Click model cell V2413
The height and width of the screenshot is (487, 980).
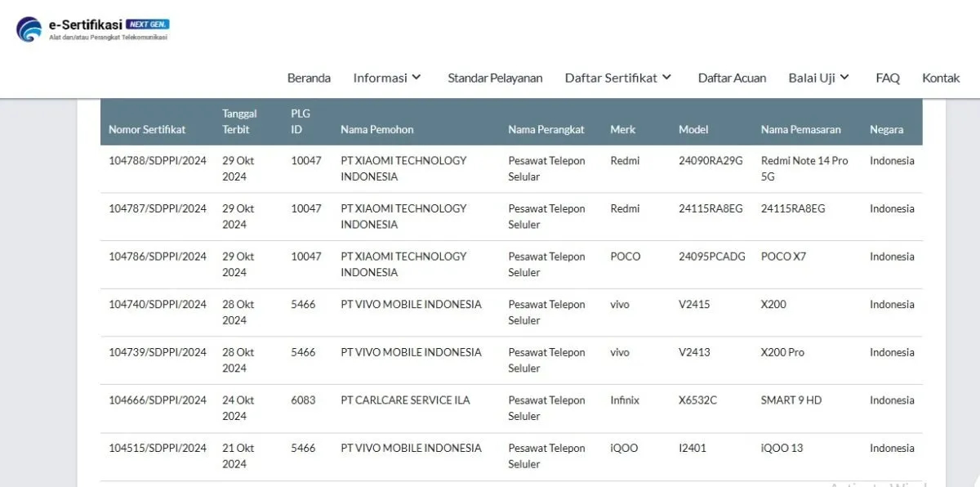click(x=694, y=352)
